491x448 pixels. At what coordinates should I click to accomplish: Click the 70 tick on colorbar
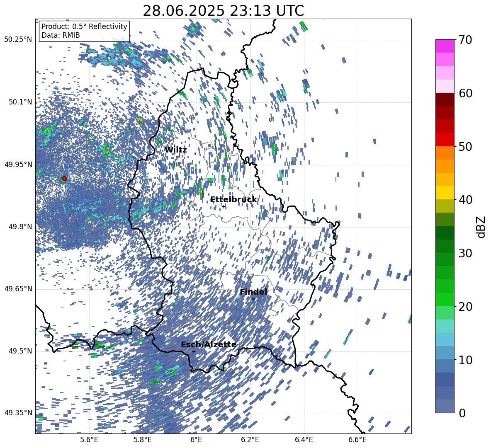point(466,40)
